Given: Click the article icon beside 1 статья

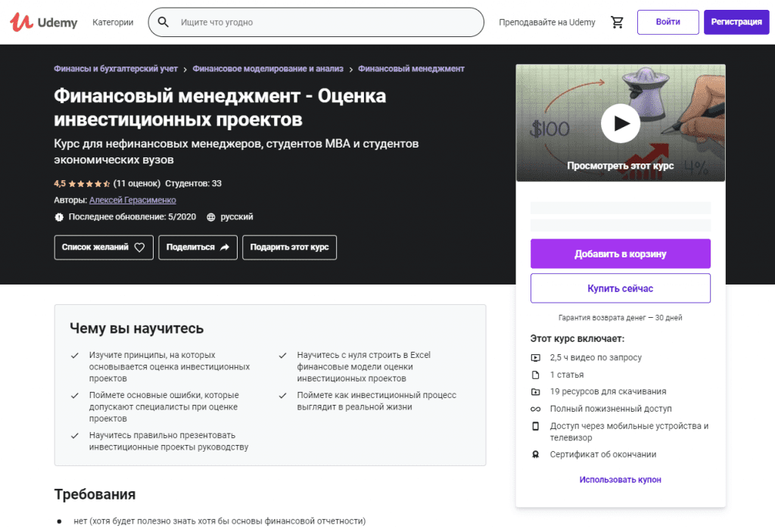Looking at the screenshot, I should pos(535,375).
